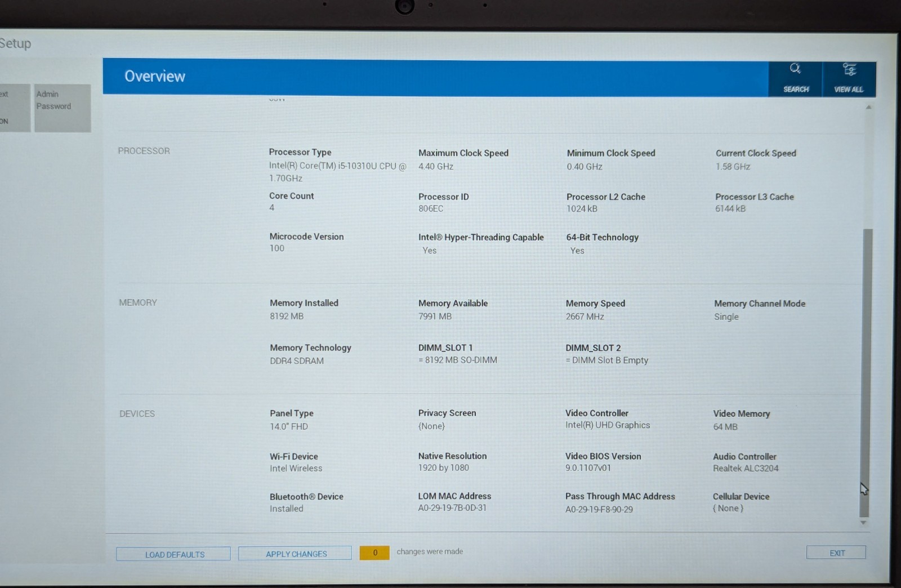Click Video Memory value 64 MB

click(725, 427)
